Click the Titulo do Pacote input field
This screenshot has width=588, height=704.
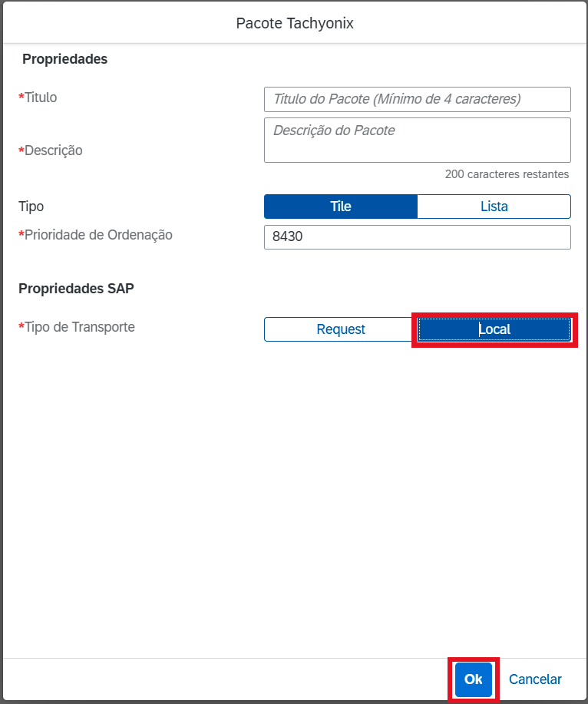point(418,99)
